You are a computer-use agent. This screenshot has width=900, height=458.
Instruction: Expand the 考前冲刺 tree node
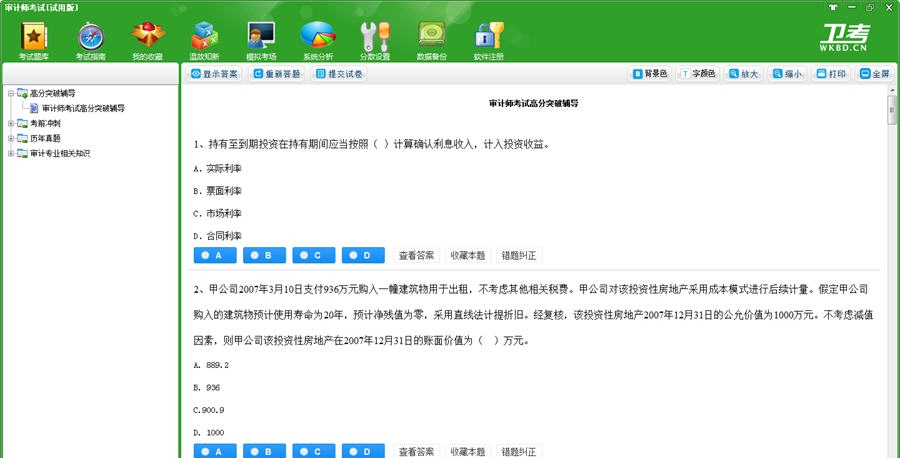point(11,123)
